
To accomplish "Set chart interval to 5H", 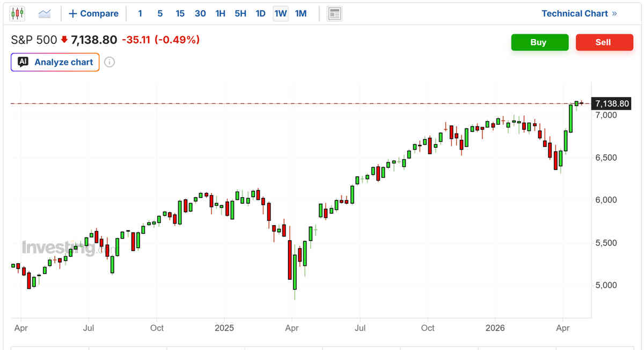I will (x=240, y=13).
